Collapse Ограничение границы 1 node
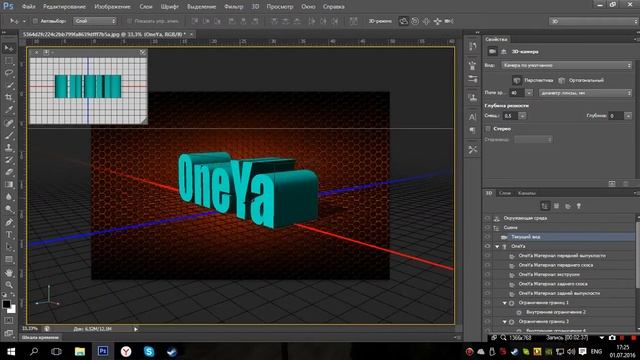 click(x=504, y=303)
